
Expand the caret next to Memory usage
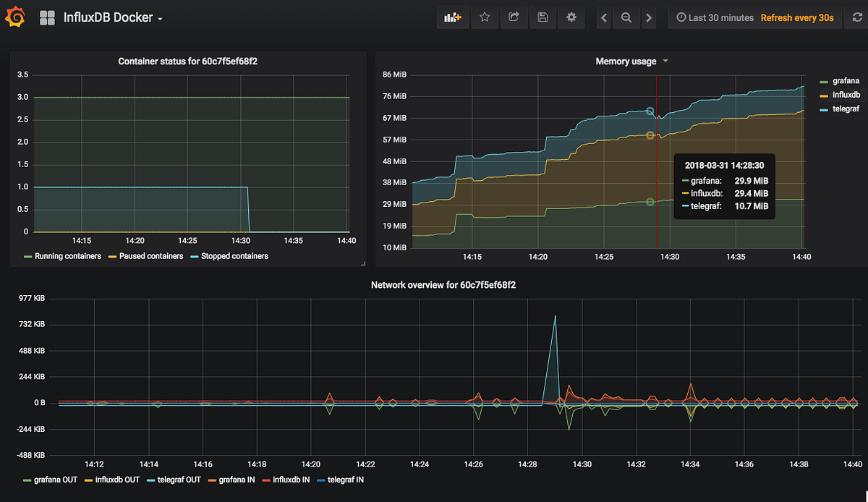665,61
